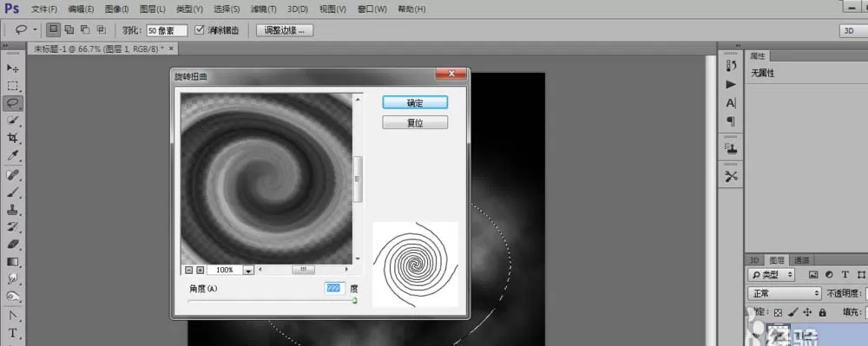Image resolution: width=868 pixels, height=346 pixels.
Task: Switch to the 图层 tab
Action: tap(777, 260)
